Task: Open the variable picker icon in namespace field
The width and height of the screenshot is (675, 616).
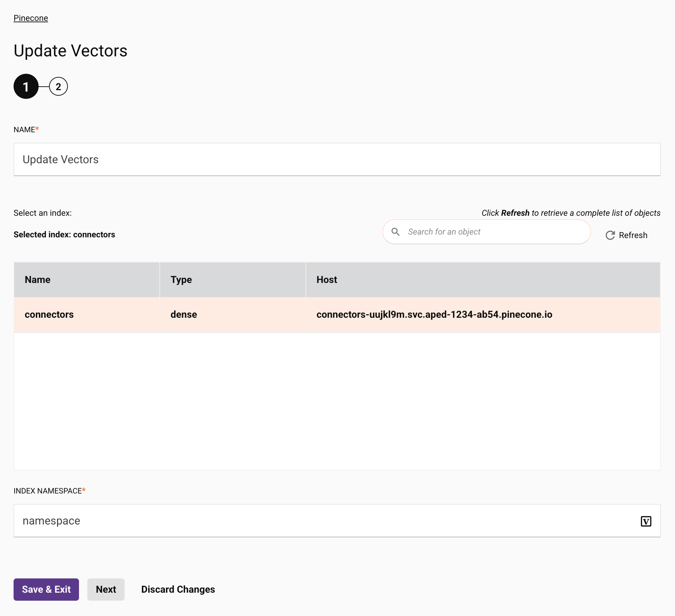Action: 646,521
